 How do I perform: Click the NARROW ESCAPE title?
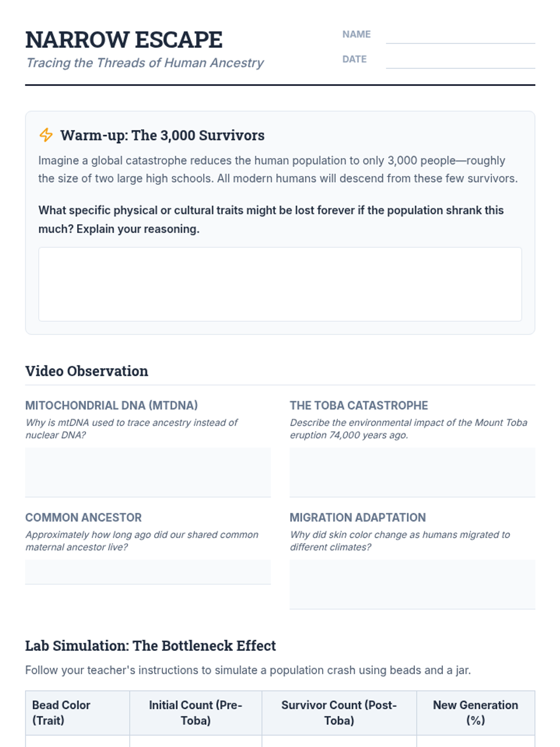click(124, 40)
